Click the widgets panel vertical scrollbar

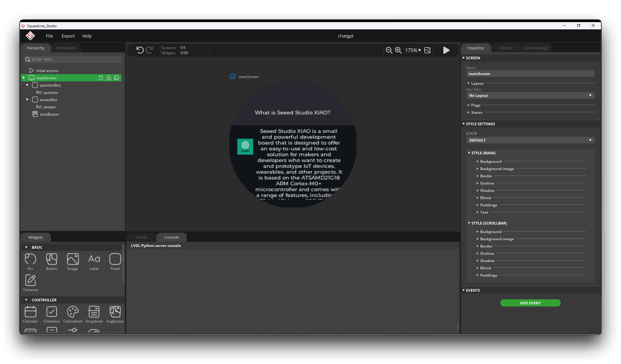click(123, 263)
